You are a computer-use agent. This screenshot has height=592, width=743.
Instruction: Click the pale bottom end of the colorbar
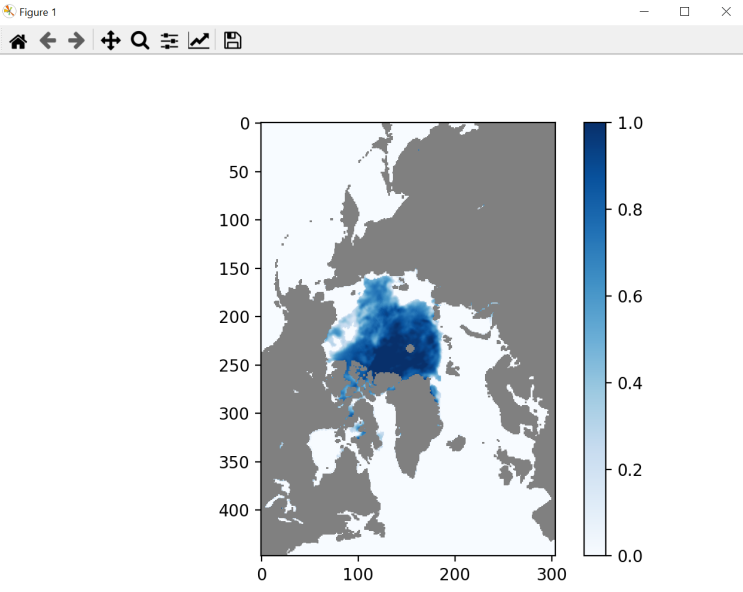[594, 548]
